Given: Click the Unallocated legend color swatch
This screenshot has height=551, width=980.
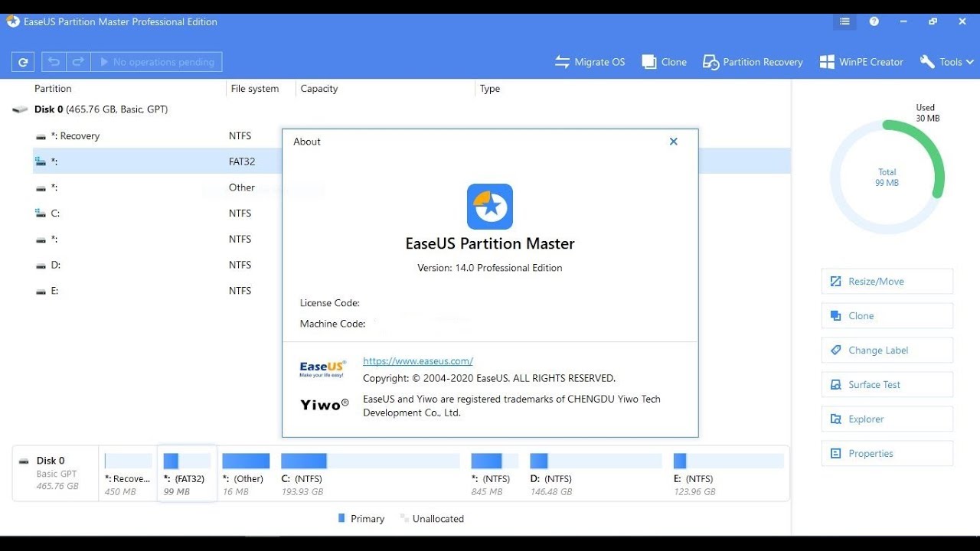Looking at the screenshot, I should (x=404, y=518).
